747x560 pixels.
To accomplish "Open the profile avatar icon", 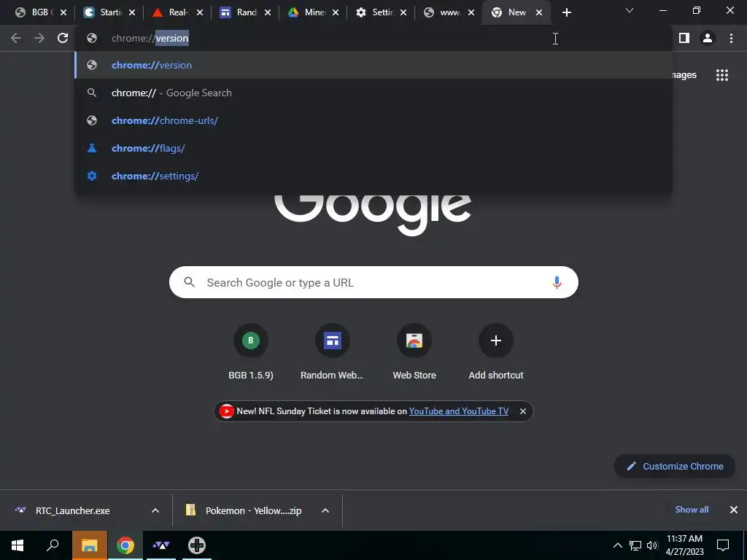I will [708, 38].
